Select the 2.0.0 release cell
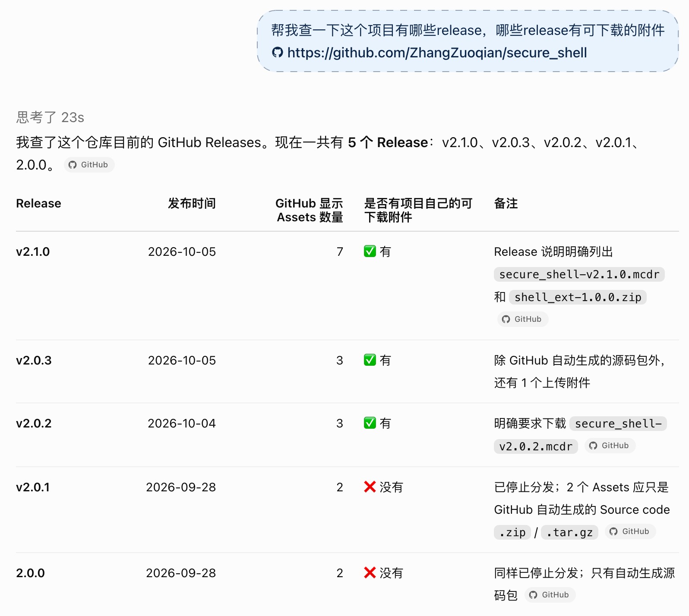This screenshot has height=616, width=689. tap(30, 573)
